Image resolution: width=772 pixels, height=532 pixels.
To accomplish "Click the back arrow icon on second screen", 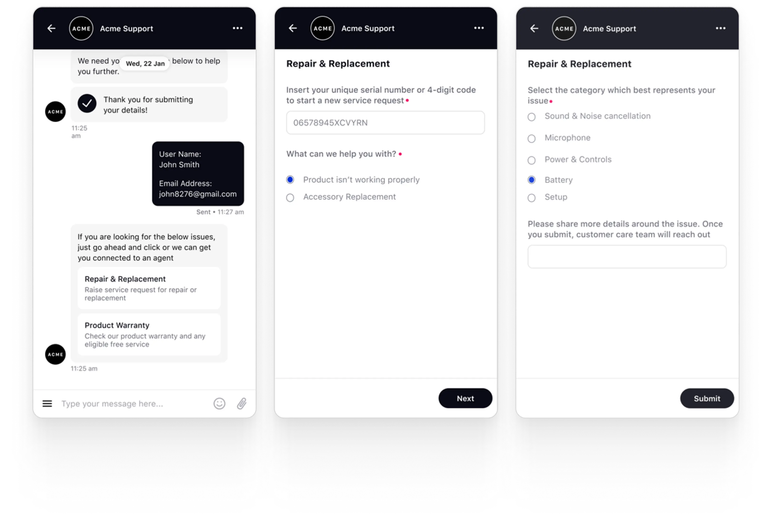I will (x=293, y=28).
